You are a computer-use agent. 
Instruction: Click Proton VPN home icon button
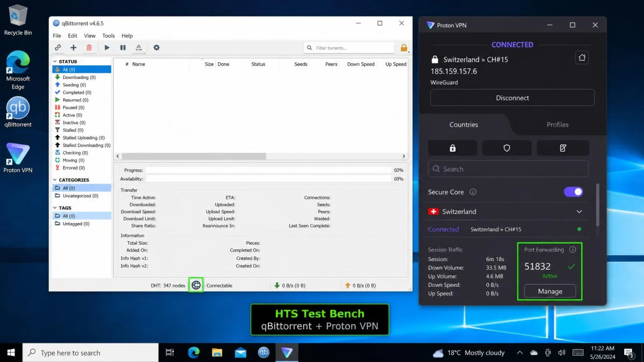pos(582,57)
